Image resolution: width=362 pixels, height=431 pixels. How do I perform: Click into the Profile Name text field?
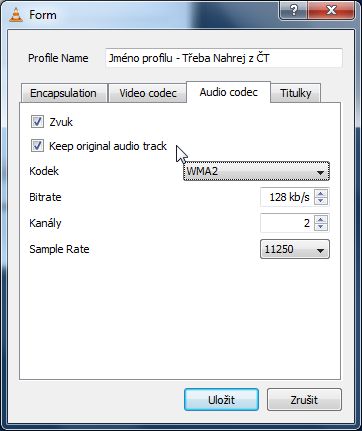pos(224,58)
